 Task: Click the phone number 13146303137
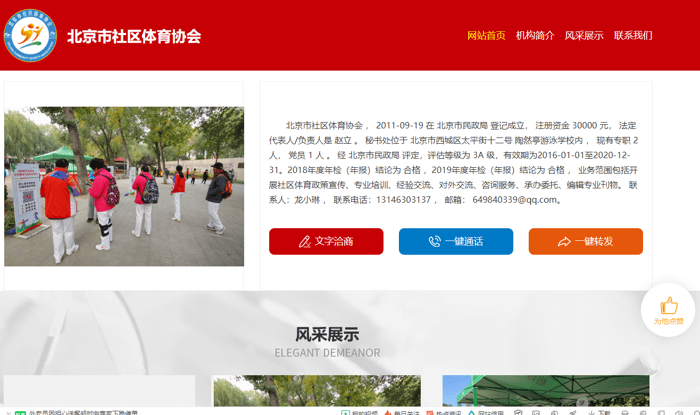pos(404,199)
